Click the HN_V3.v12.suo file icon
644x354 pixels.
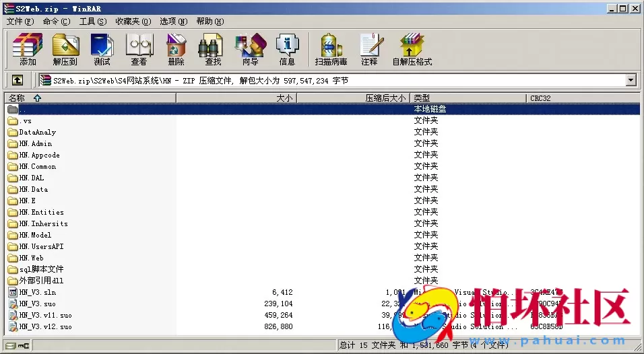coord(13,327)
